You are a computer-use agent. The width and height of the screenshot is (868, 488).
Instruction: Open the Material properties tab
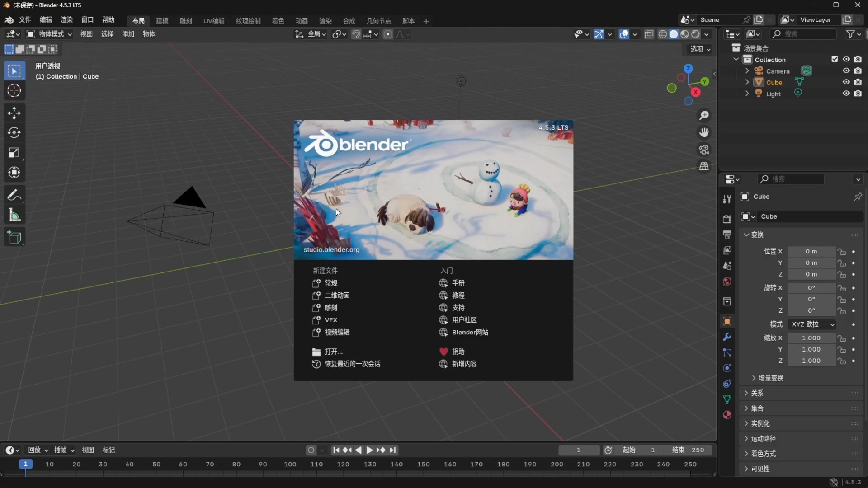727,415
